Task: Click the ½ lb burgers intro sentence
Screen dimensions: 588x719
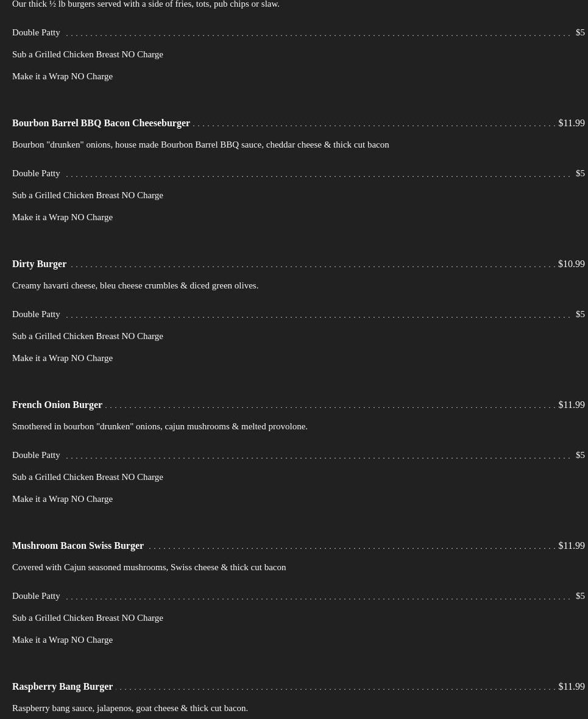Action: click(x=146, y=4)
